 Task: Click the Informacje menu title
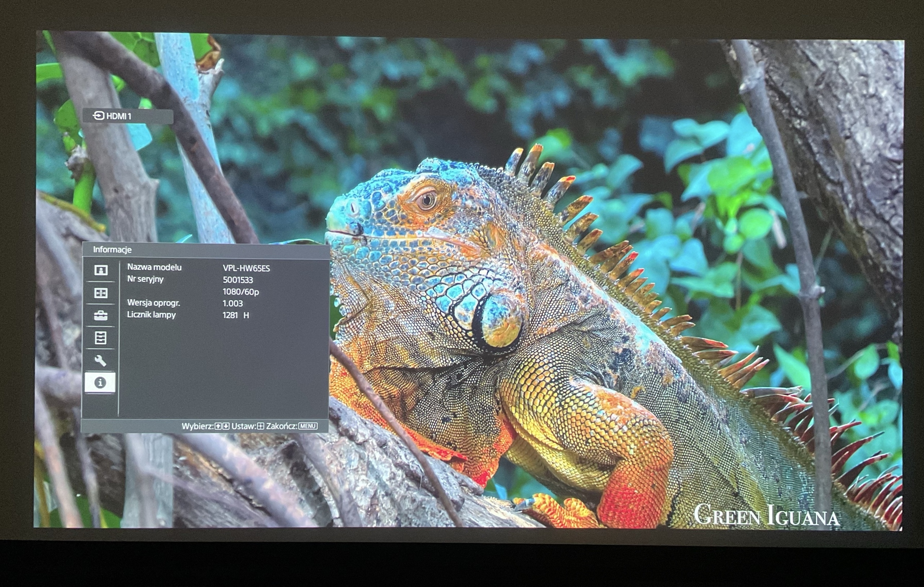pyautogui.click(x=112, y=249)
